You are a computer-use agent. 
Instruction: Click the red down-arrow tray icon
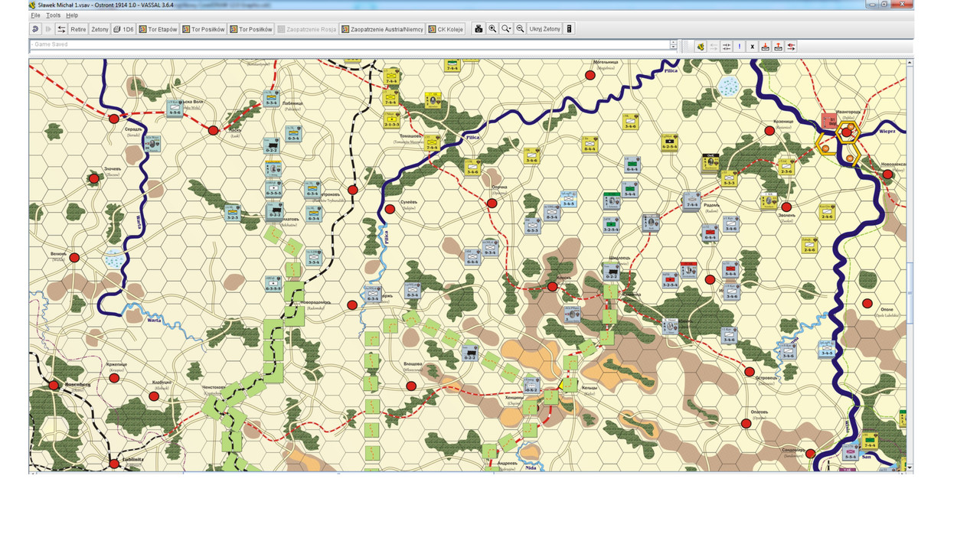tap(766, 47)
